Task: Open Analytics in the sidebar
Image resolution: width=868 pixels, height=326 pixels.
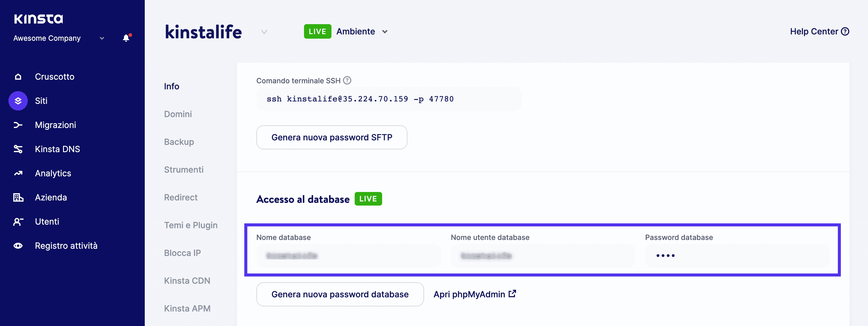Action: tap(53, 173)
